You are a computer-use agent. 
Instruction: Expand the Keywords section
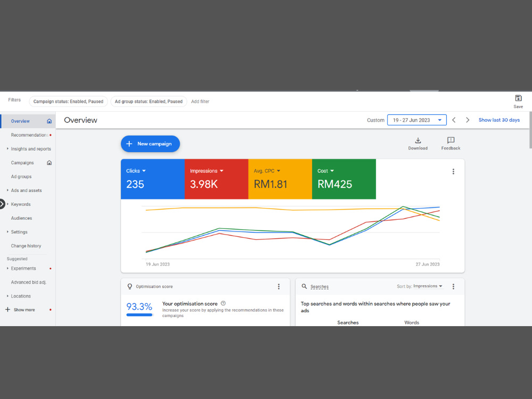pos(7,204)
